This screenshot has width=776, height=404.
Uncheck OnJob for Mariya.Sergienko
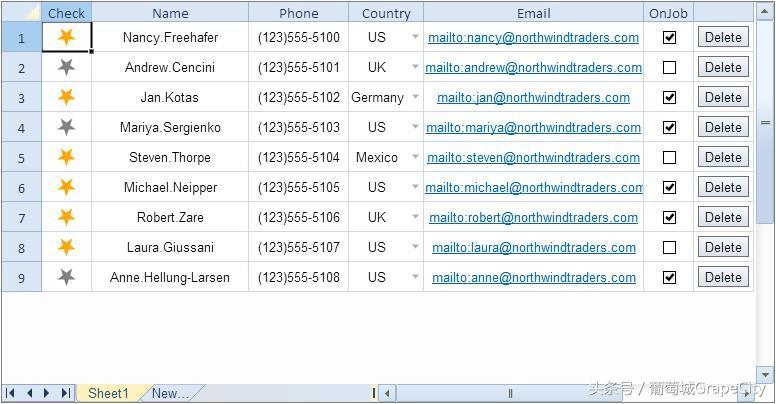(669, 127)
